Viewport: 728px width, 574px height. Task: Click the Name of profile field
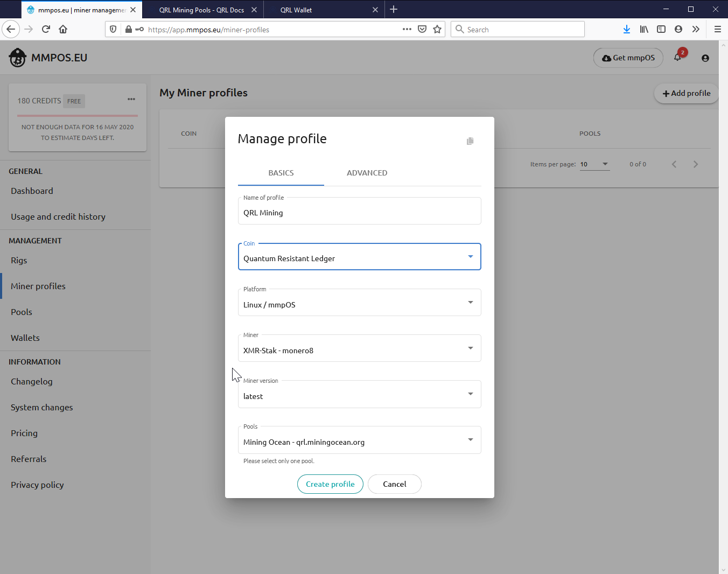pos(359,211)
